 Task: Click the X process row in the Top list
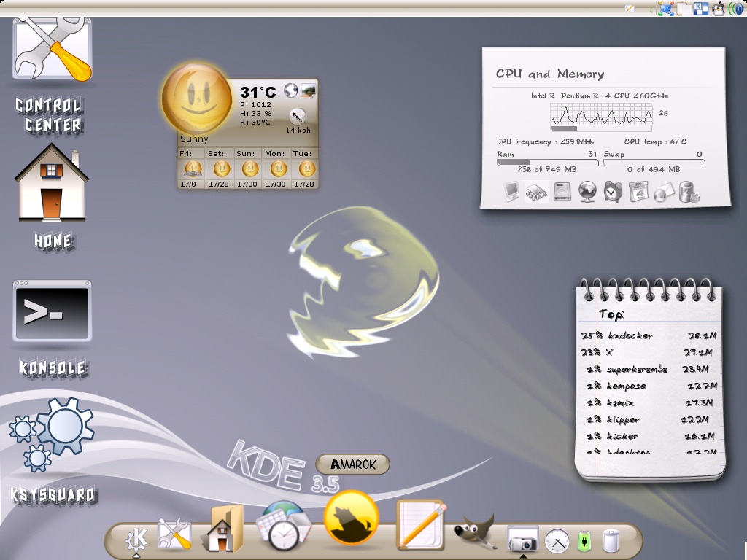pyautogui.click(x=649, y=352)
